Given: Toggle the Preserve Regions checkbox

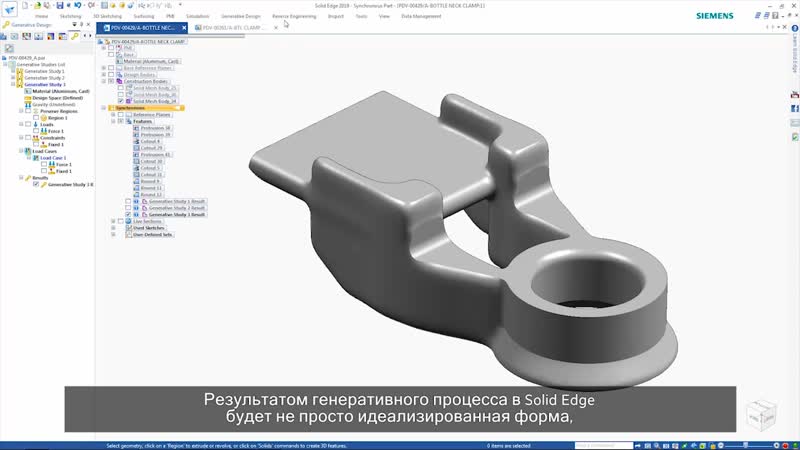Looking at the screenshot, I should click(x=28, y=111).
